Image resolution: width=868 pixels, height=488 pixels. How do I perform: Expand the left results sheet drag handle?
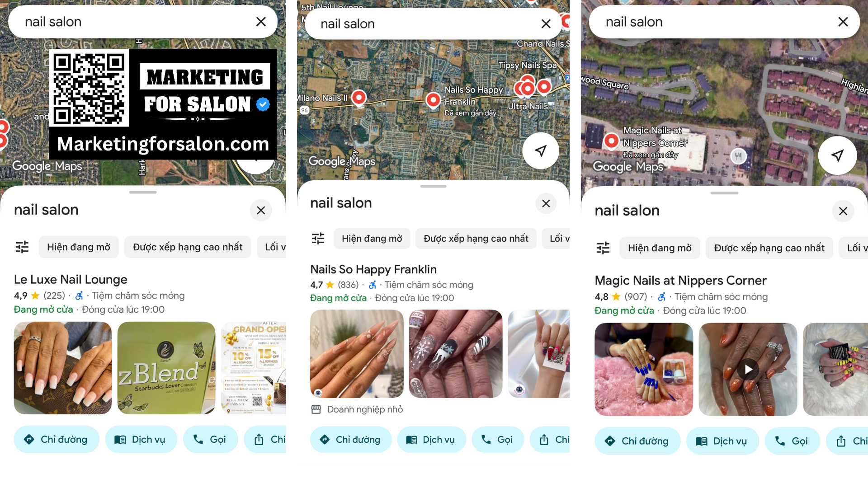coord(143,192)
